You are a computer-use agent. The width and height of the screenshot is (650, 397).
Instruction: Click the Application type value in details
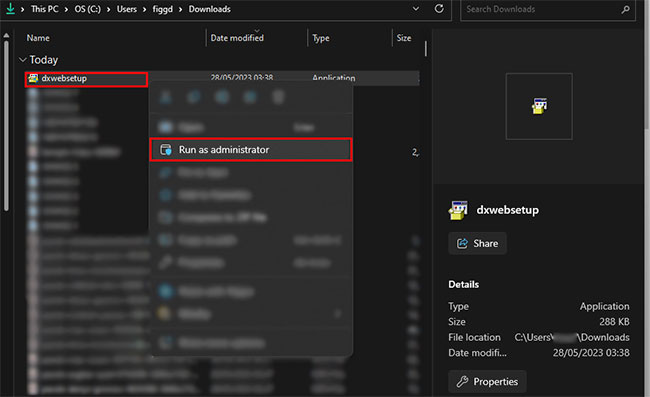604,306
